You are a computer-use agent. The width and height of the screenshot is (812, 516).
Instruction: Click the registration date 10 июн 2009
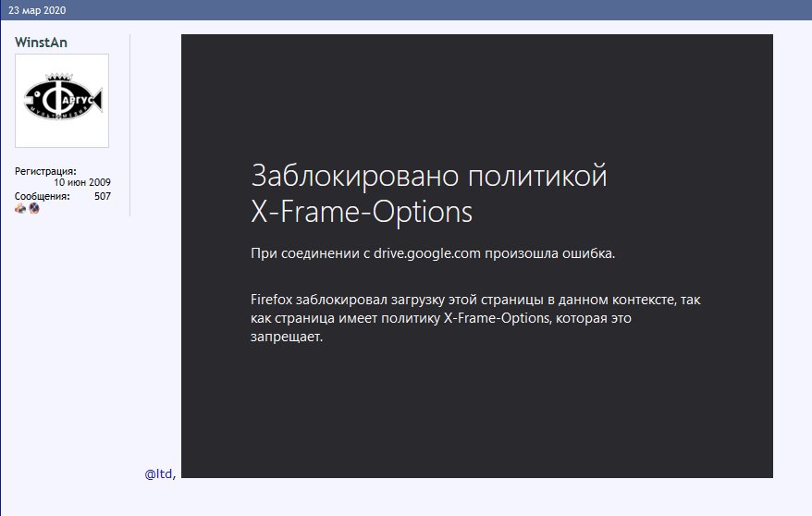click(x=82, y=182)
